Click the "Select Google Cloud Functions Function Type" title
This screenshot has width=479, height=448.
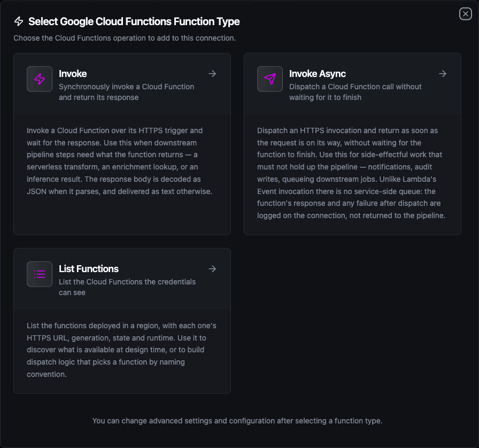[x=134, y=21]
